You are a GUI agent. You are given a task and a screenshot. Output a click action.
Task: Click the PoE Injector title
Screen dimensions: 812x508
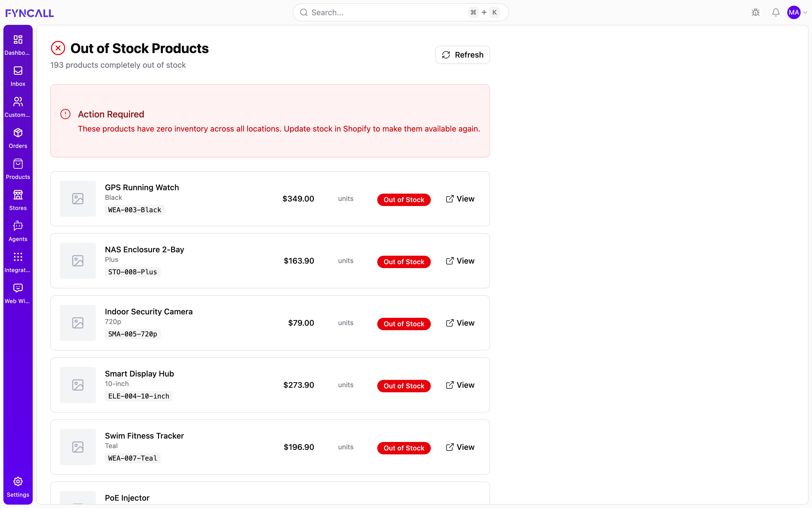[127, 498]
